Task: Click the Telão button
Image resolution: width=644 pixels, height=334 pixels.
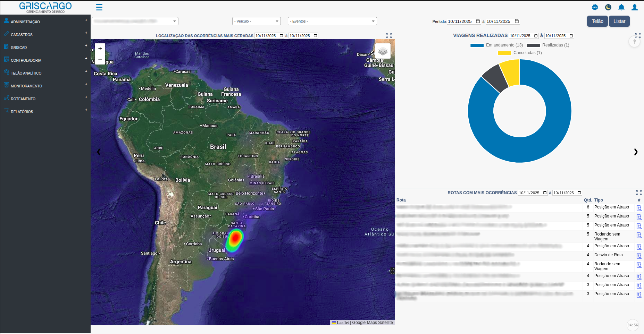Action: tap(597, 21)
